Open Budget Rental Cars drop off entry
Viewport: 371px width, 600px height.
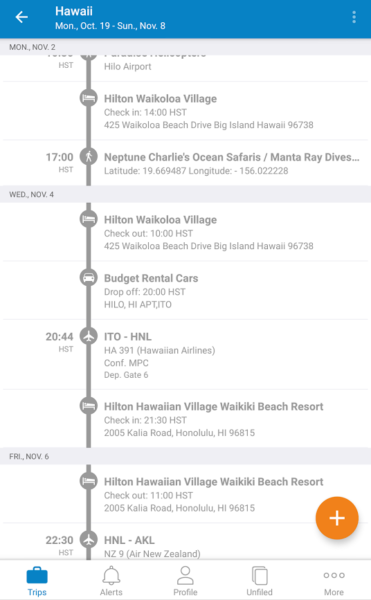186,291
